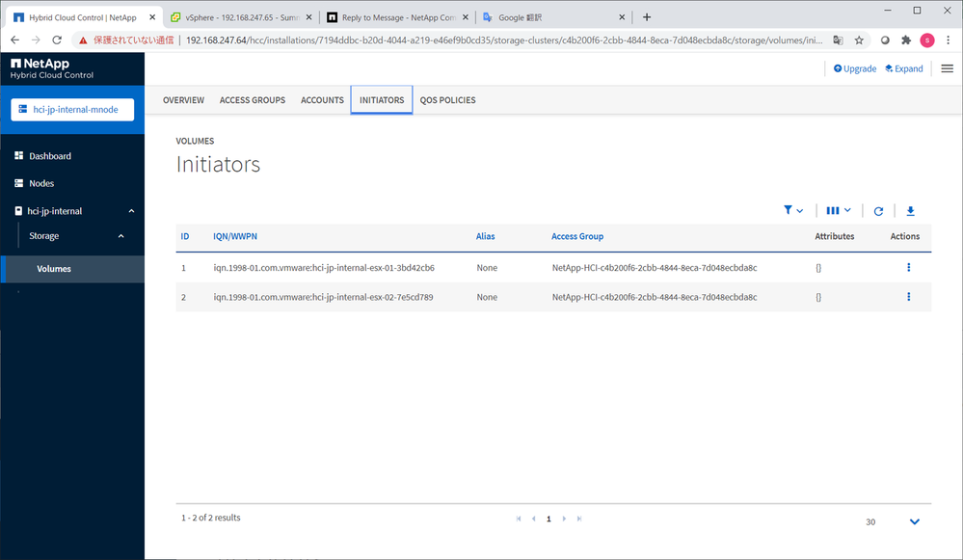The width and height of the screenshot is (963, 560).
Task: Open the column chooser dropdown
Action: click(x=839, y=211)
